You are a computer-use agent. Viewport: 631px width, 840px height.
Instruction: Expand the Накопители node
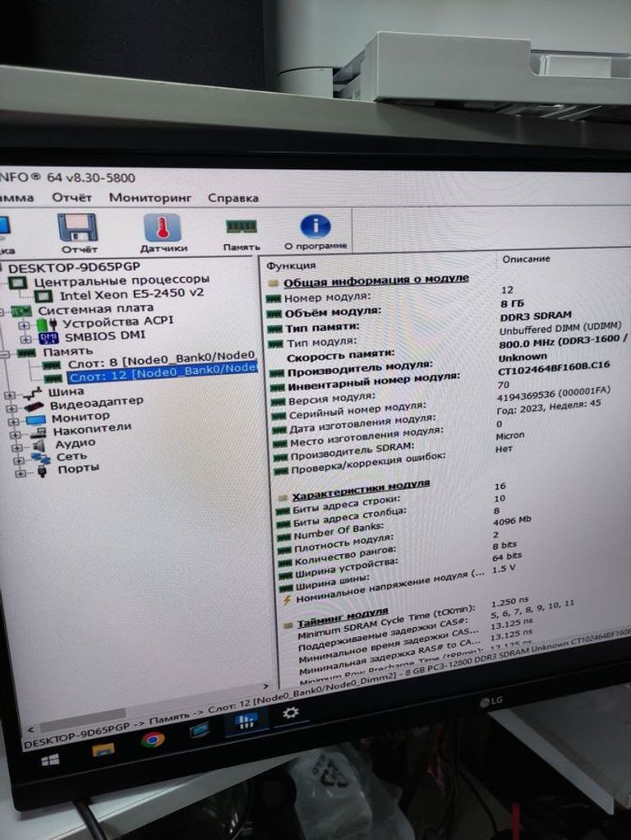pyautogui.click(x=16, y=435)
